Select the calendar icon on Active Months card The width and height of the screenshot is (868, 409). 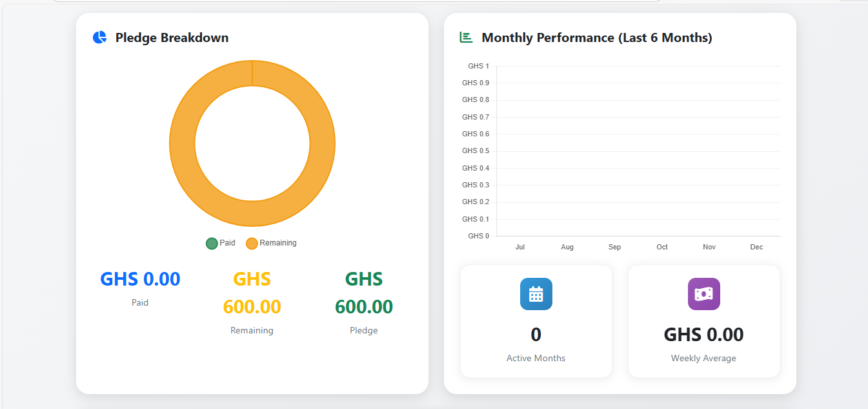[536, 294]
